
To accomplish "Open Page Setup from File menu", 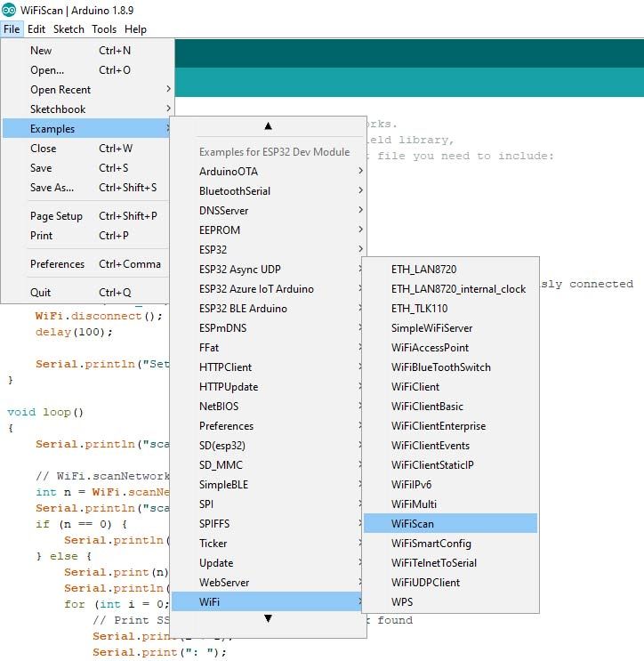I will click(86, 216).
